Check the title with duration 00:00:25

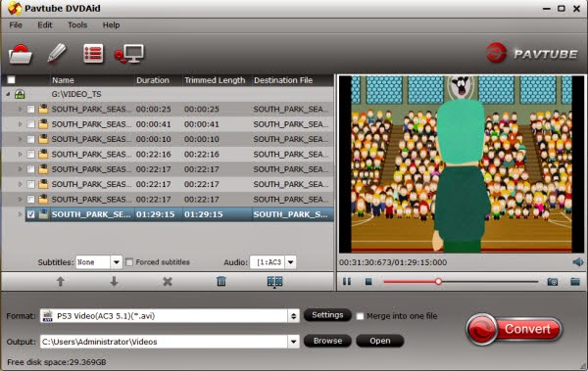[x=30, y=109]
